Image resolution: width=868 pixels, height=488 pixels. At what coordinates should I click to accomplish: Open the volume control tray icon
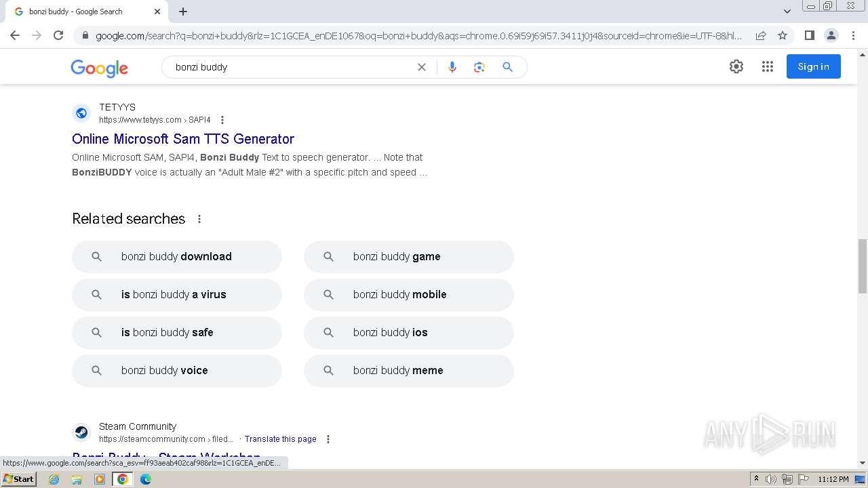coord(771,479)
